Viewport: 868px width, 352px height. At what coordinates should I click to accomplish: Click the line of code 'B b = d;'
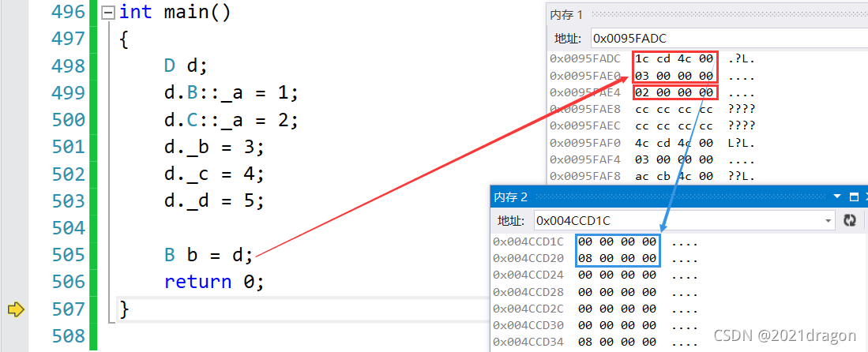tap(209, 255)
